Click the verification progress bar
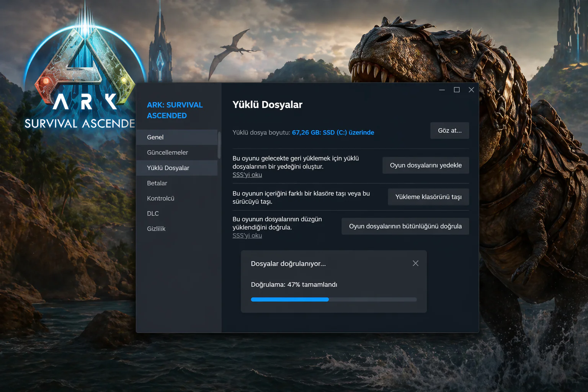 click(333, 299)
